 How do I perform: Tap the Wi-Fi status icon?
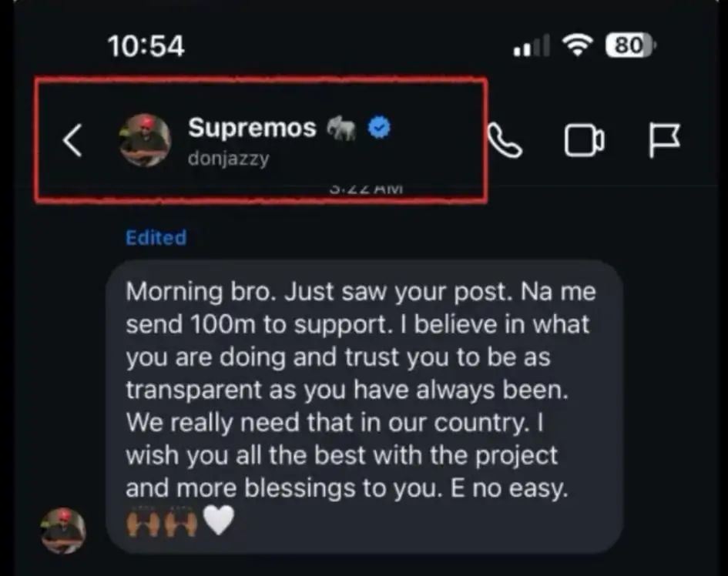(577, 46)
